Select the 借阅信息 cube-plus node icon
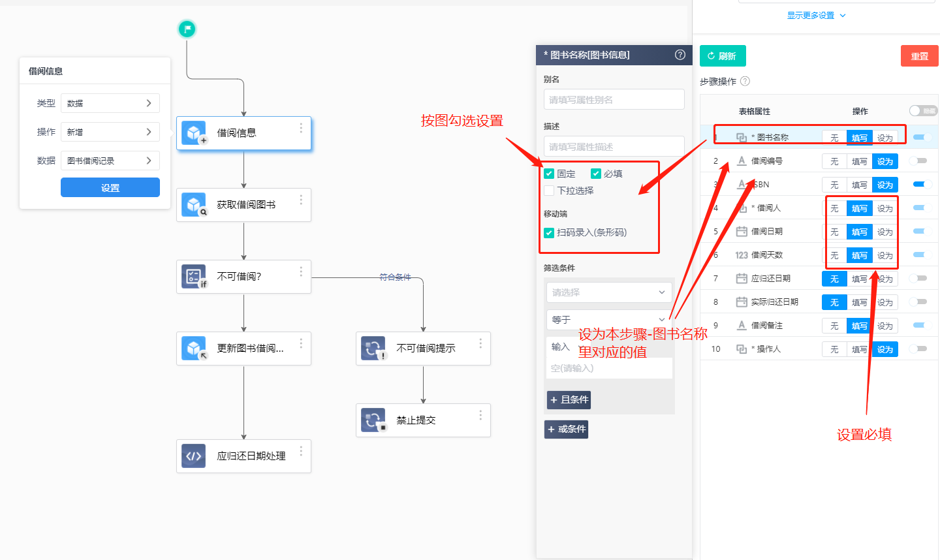The width and height of the screenshot is (940, 560). (194, 132)
